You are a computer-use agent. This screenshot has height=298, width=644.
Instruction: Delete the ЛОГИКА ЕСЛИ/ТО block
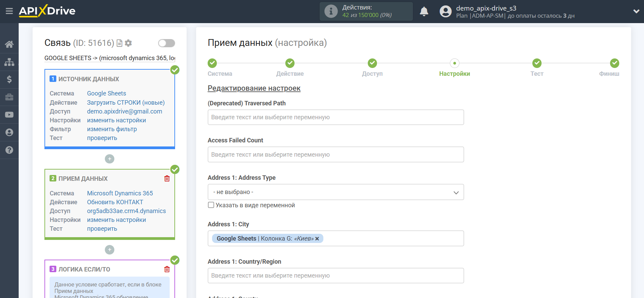click(167, 269)
